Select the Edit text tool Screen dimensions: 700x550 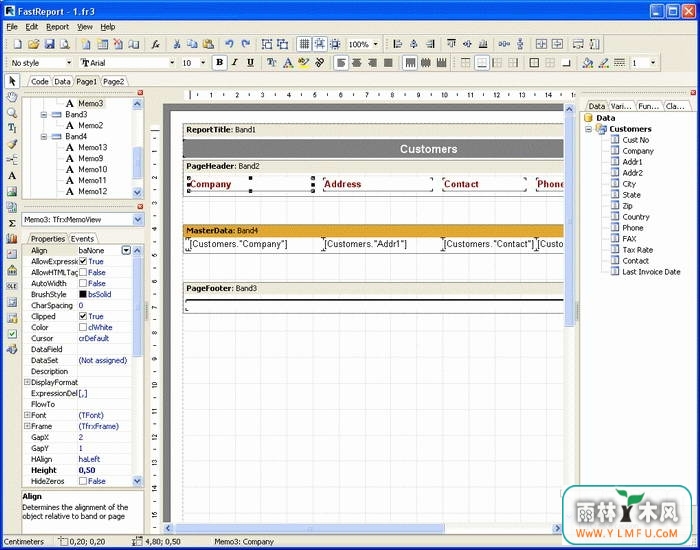click(12, 129)
